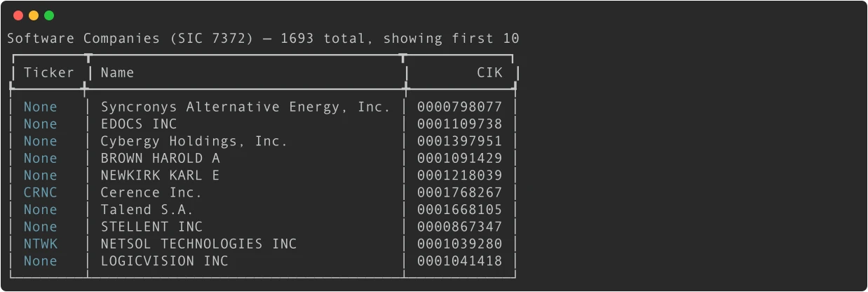Click None ticker in Talend S.A. row
This screenshot has height=292, width=868.
click(x=41, y=209)
